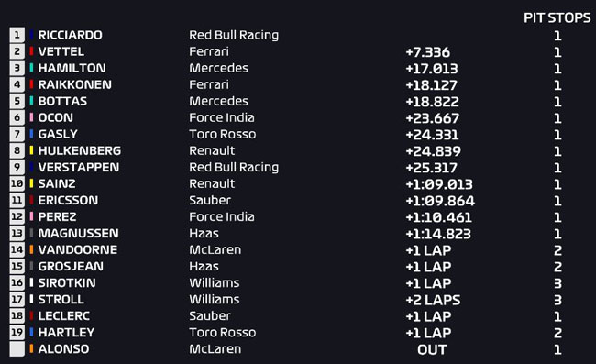Click team name Toro Rosso for Gasly

[x=223, y=134]
